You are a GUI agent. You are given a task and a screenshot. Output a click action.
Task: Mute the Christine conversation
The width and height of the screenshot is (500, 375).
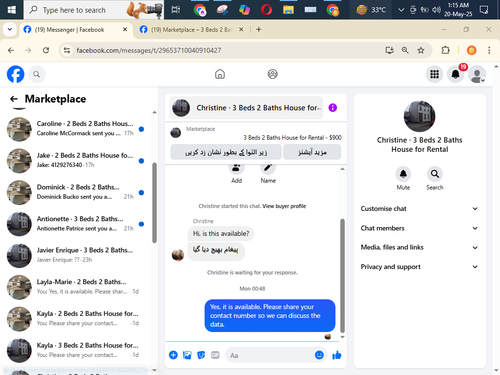pyautogui.click(x=403, y=174)
